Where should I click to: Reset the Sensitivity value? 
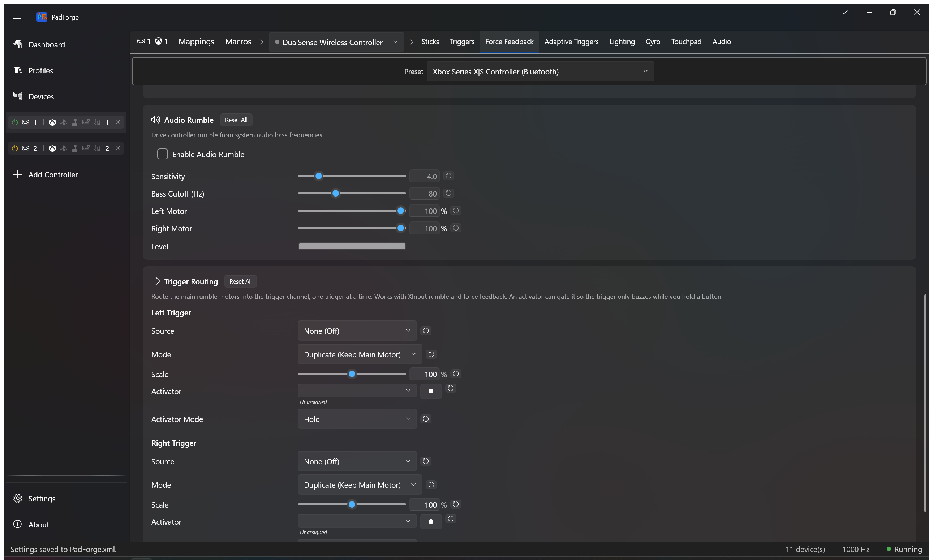[448, 176]
